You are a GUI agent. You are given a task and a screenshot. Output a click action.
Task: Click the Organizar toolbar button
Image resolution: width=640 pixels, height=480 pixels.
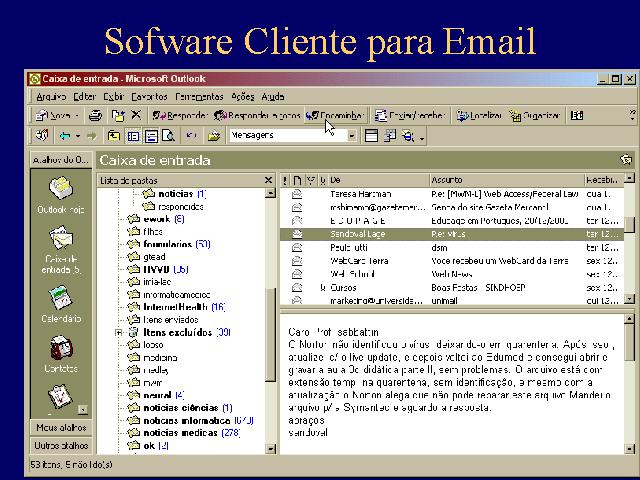pos(534,116)
